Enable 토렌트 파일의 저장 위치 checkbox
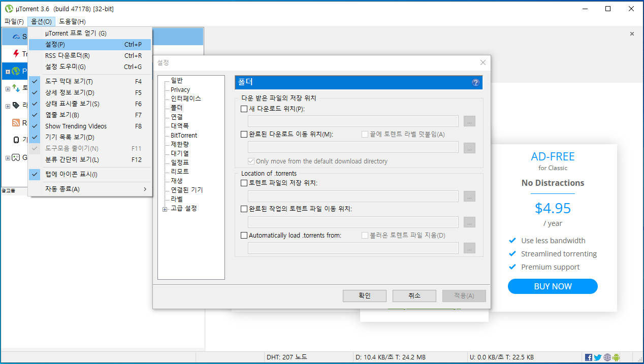 (x=244, y=183)
